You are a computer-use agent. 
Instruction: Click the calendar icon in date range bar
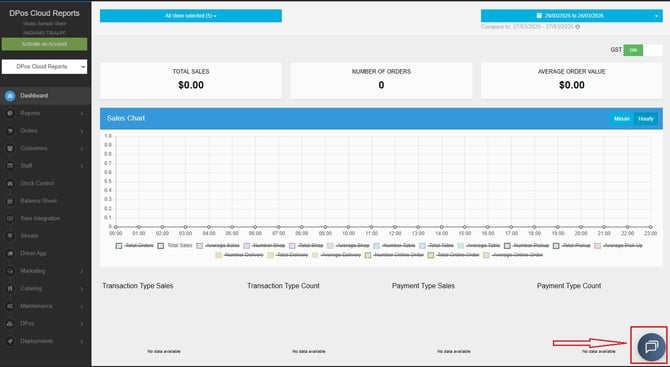[539, 15]
